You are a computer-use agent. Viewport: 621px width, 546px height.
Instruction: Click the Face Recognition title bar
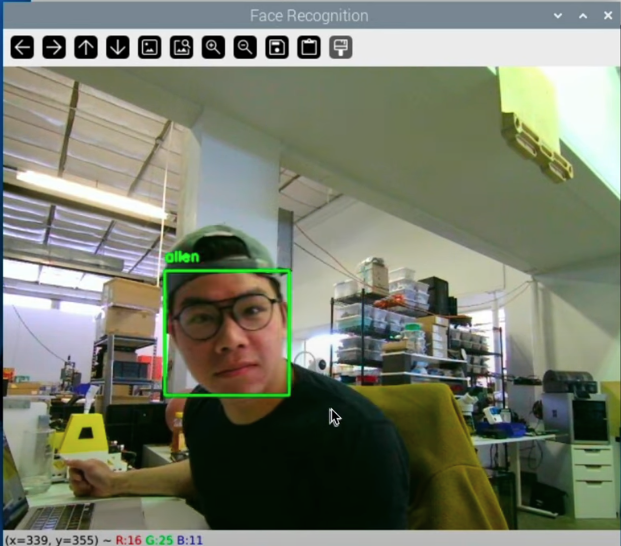pyautogui.click(x=308, y=16)
